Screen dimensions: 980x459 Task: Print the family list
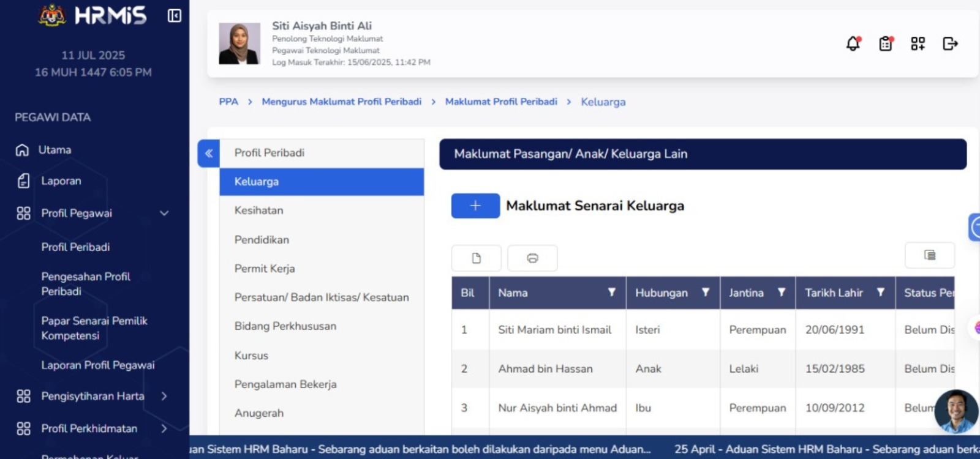tap(532, 258)
